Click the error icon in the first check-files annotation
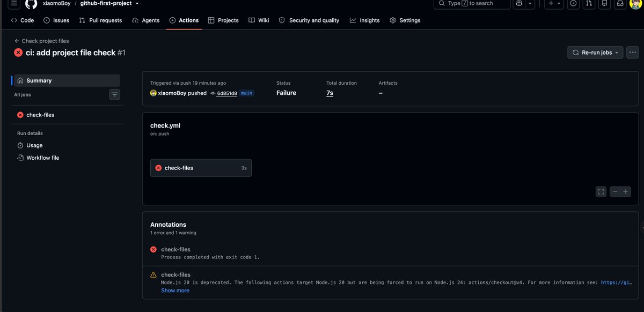This screenshot has height=312, width=644. point(153,249)
